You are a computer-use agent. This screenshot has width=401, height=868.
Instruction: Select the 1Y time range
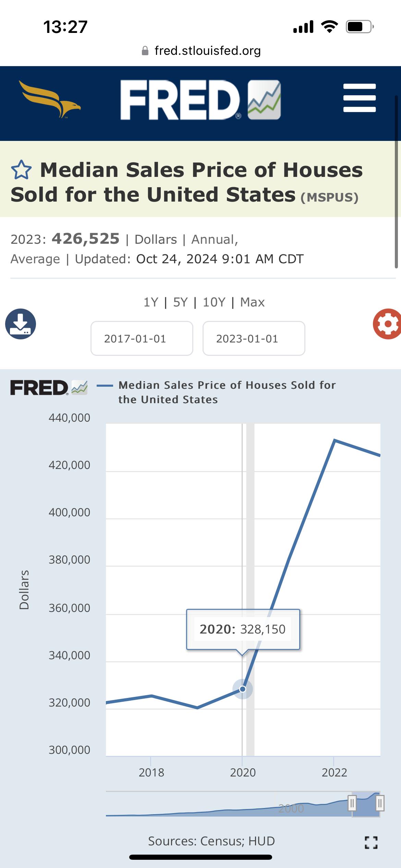pyautogui.click(x=151, y=302)
